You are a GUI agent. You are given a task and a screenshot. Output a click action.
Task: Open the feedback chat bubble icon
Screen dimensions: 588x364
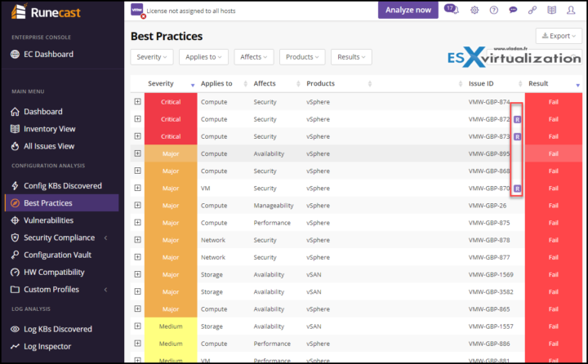[513, 10]
